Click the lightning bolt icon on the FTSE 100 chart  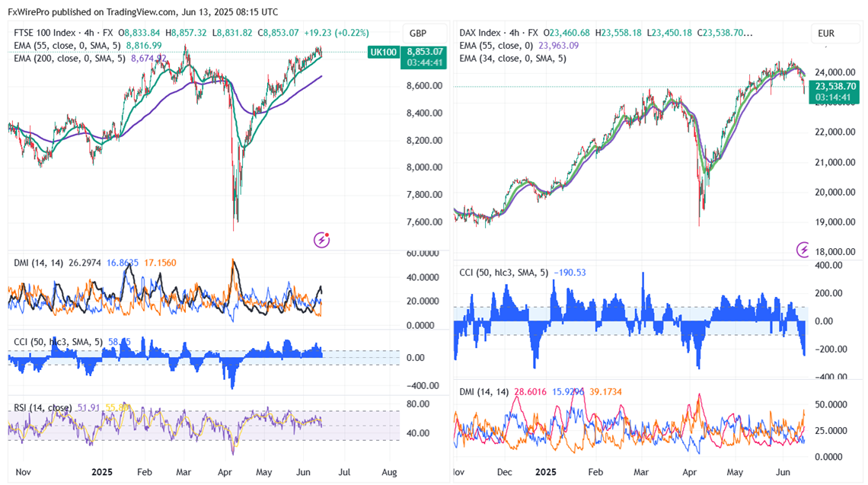(321, 240)
